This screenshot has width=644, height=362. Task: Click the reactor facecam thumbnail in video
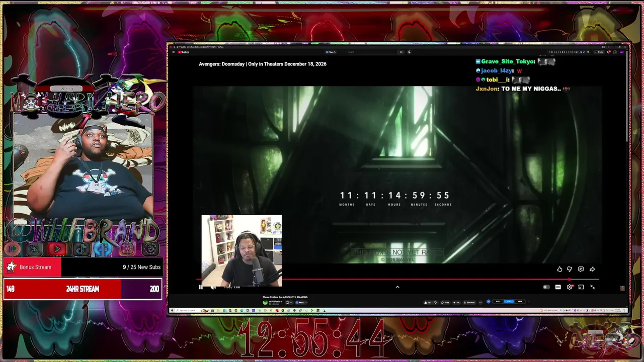[242, 250]
